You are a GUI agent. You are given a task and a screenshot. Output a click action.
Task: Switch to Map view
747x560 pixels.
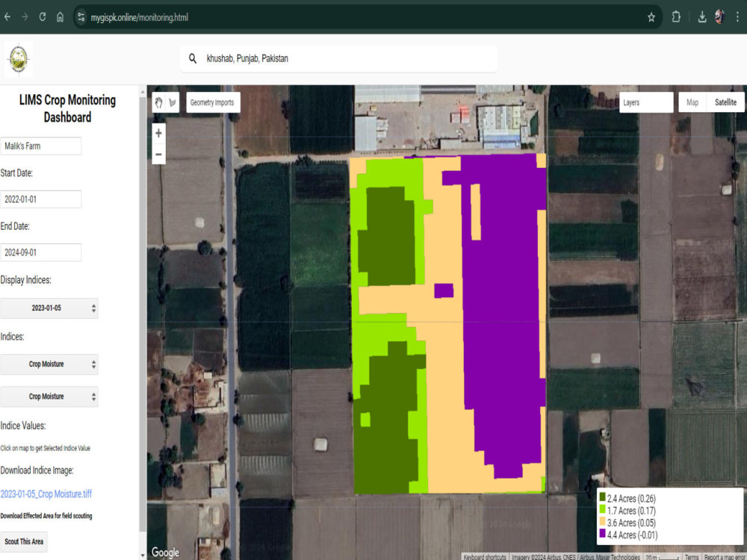pos(692,102)
